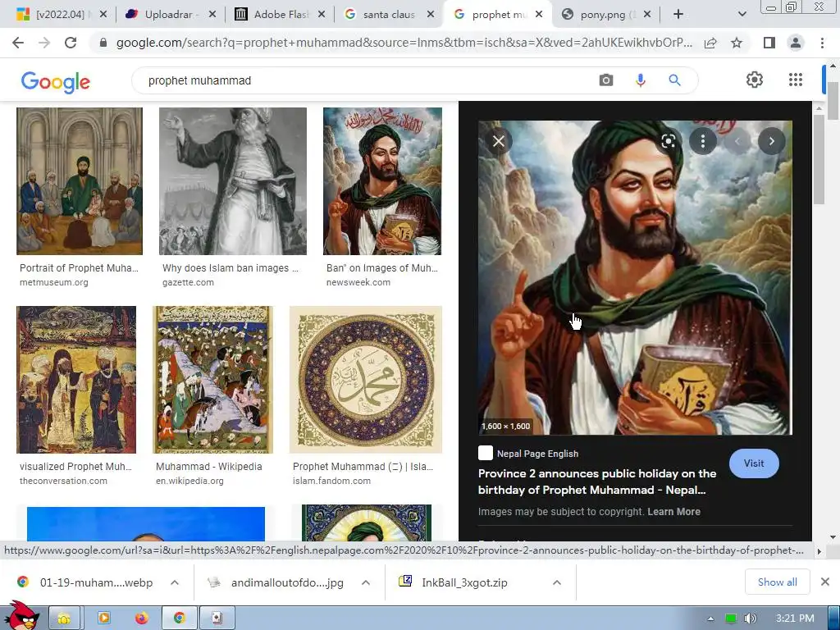The width and height of the screenshot is (840, 630).
Task: Start voice search with microphone icon
Action: (x=640, y=80)
